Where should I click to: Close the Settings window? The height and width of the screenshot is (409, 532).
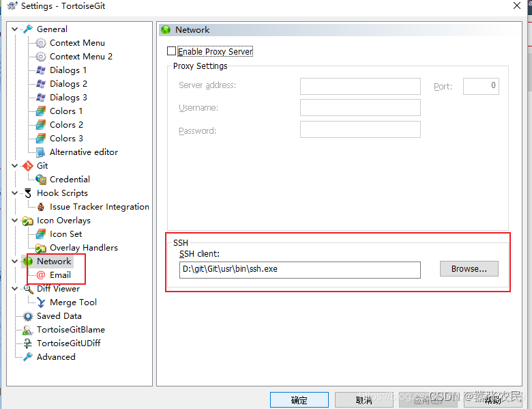tap(517, 5)
